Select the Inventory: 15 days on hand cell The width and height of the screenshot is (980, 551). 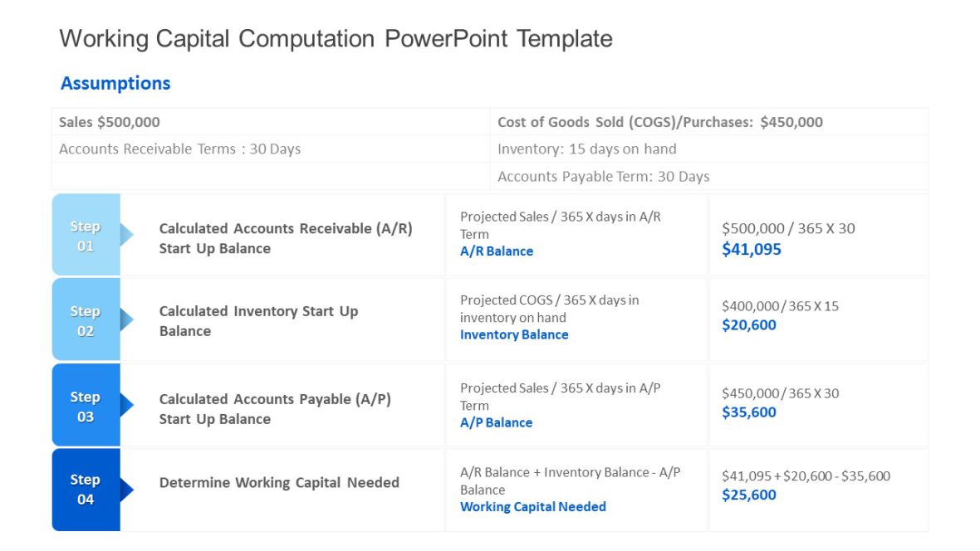point(587,149)
